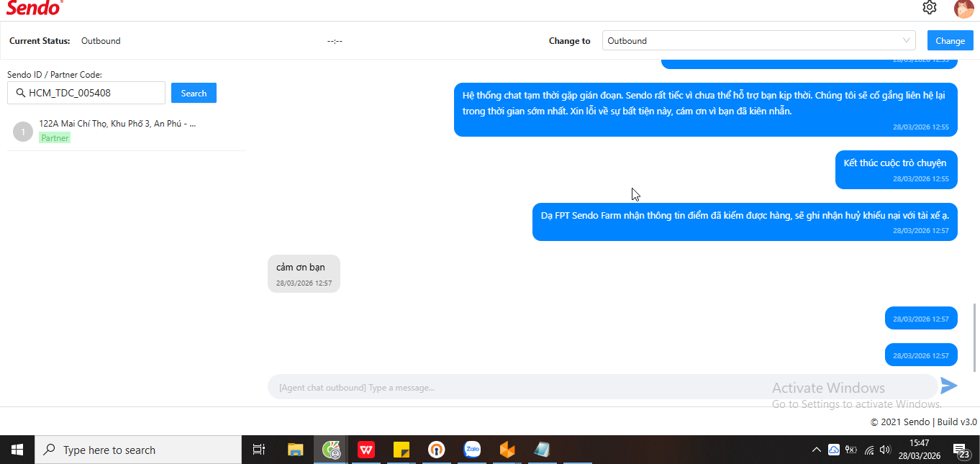Viewport: 980px width, 464px height.
Task: Click the Search button
Action: (194, 93)
